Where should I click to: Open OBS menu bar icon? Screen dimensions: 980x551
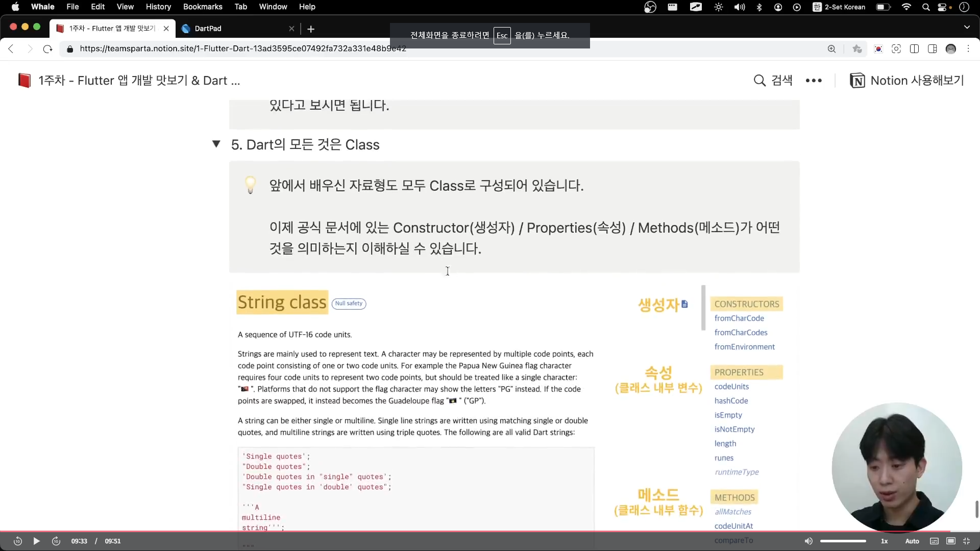(650, 7)
